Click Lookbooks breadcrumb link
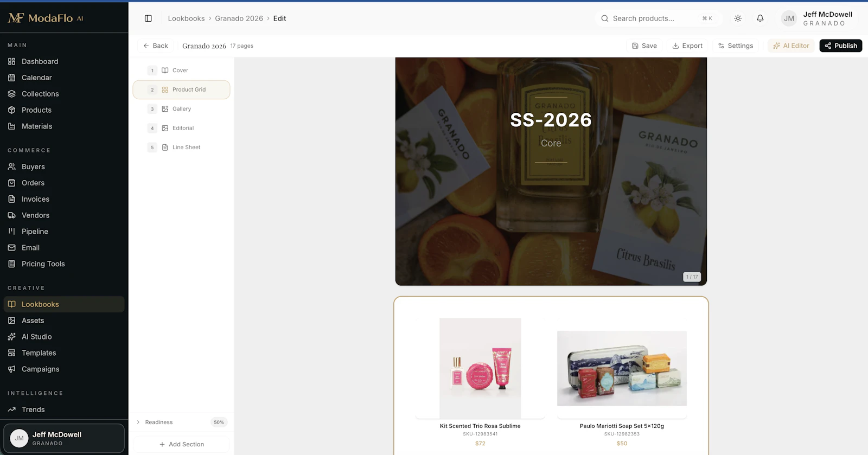This screenshot has width=868, height=455. pos(186,18)
